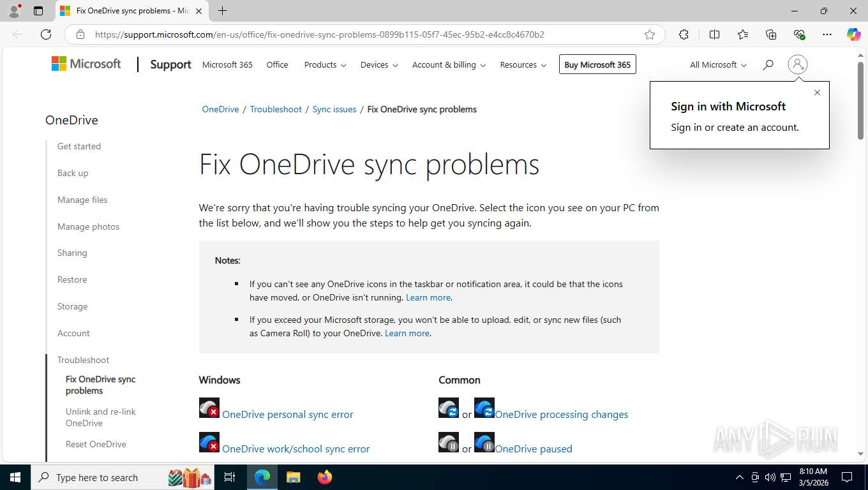
Task: Follow the OneDrive breadcrumb link
Action: tap(220, 109)
